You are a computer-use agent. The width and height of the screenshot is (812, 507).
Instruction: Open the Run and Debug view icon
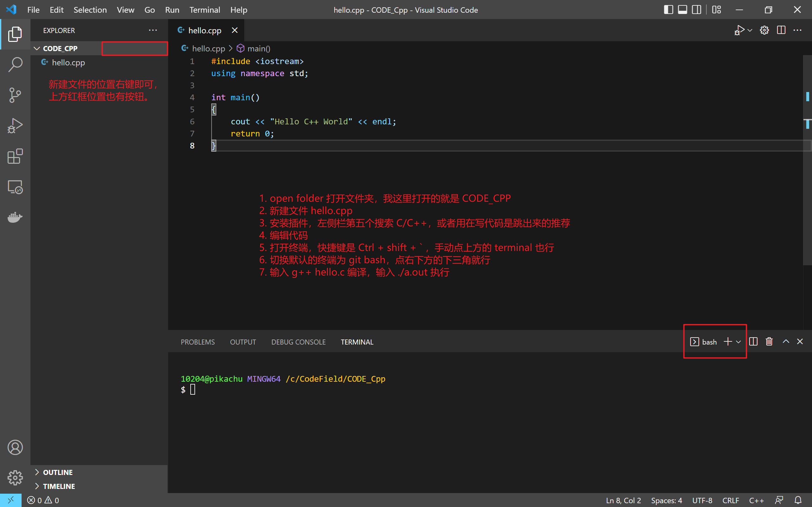click(15, 126)
